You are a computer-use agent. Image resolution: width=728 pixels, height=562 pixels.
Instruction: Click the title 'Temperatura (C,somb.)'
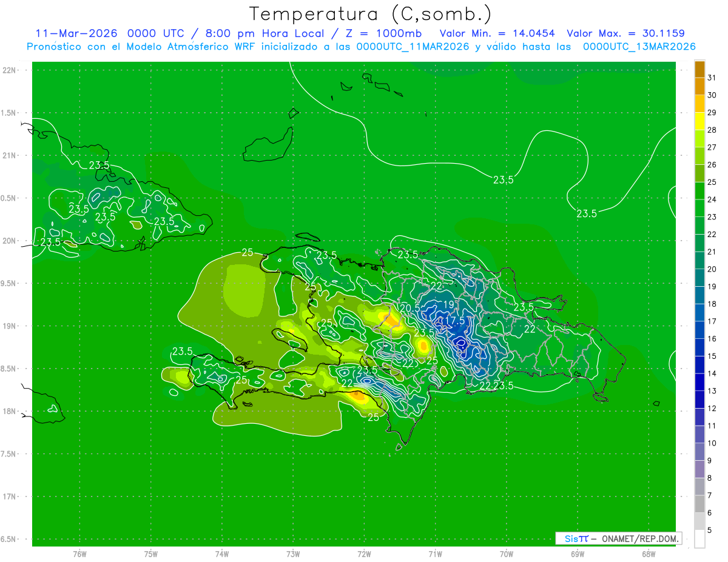click(371, 14)
